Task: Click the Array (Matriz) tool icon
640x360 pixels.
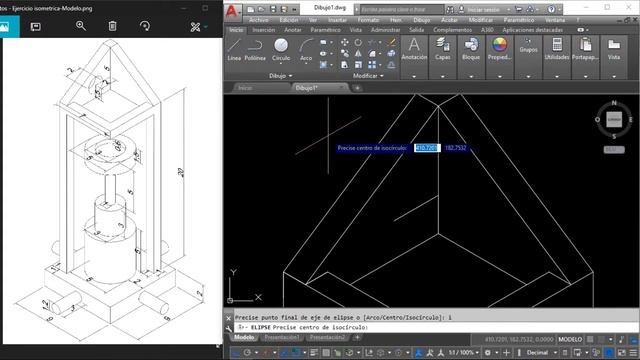Action: coord(372,64)
